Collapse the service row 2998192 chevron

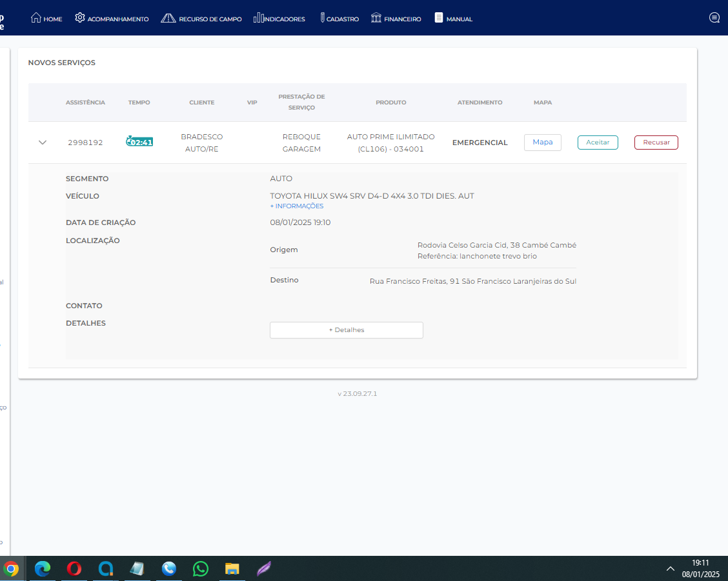43,143
